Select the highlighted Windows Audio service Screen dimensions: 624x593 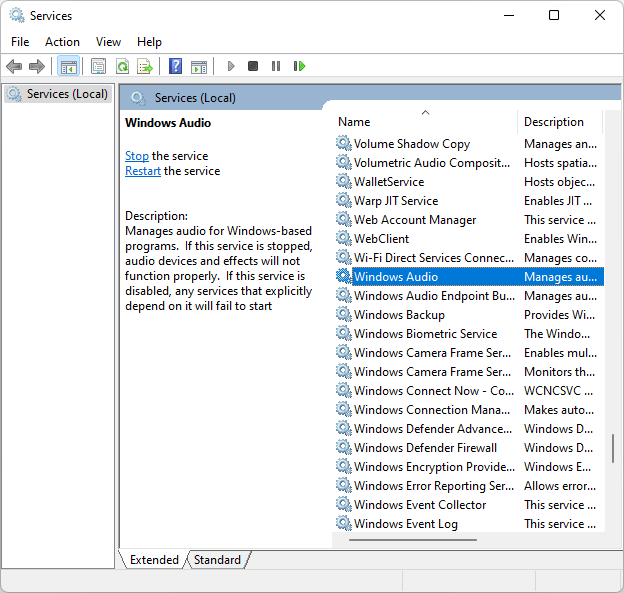click(469, 277)
